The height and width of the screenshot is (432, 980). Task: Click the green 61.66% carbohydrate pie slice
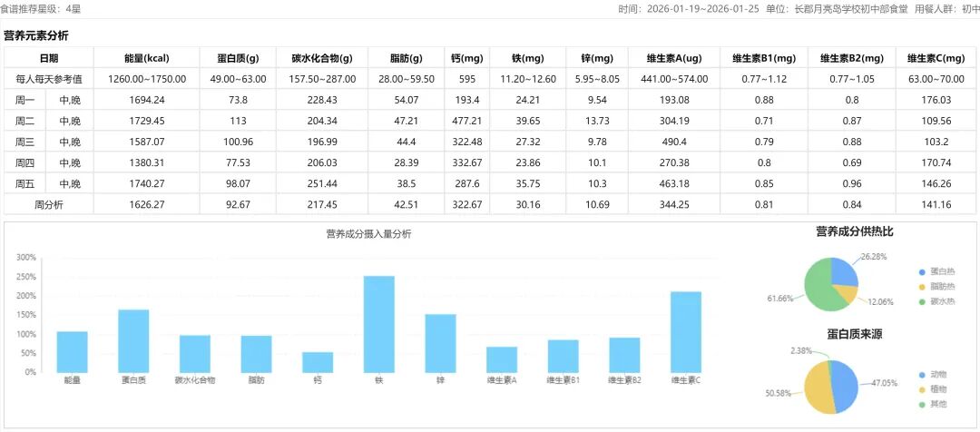coord(818,288)
